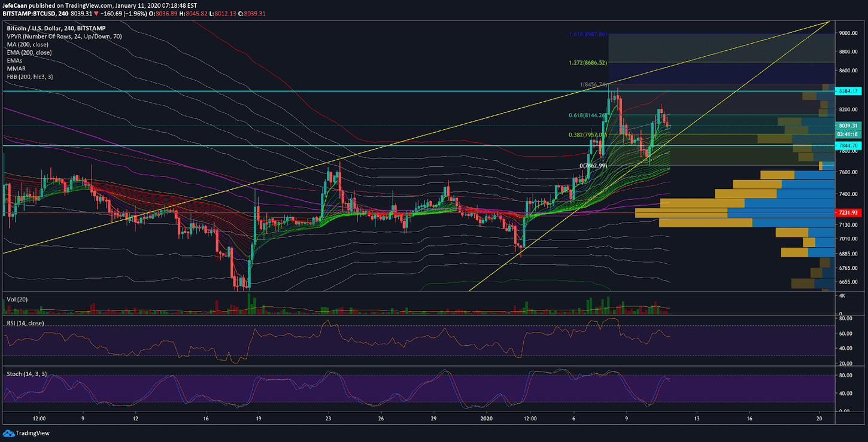868x442 pixels.
Task: Click the 6 date on time axis
Action: [573, 419]
